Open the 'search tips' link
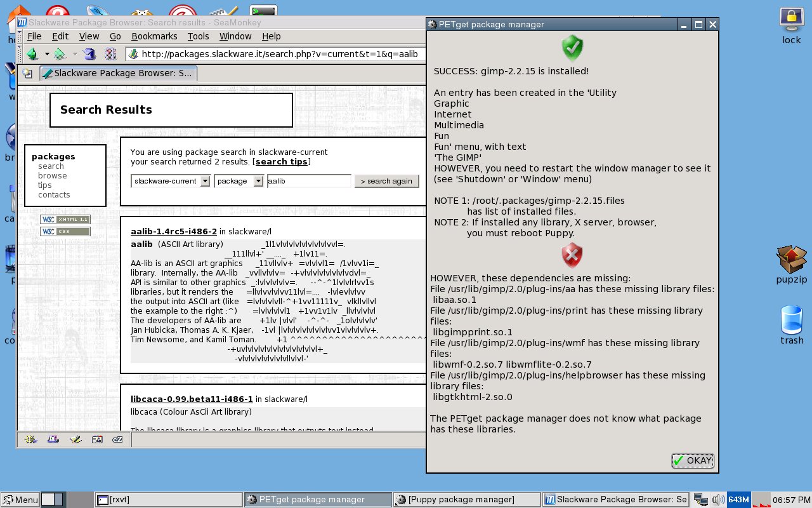812x508 pixels. coord(282,162)
